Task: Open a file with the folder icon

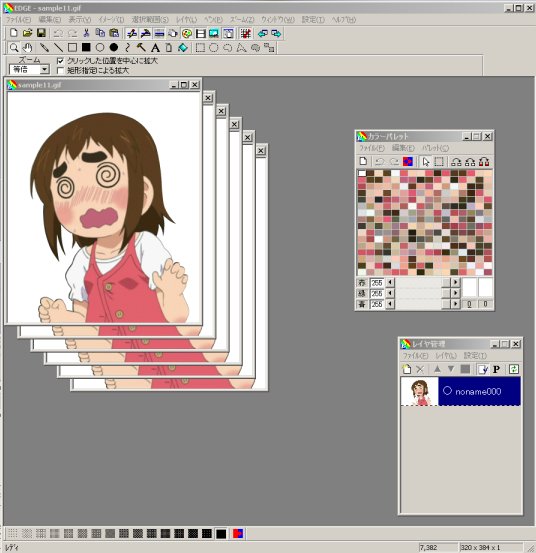Action: (x=27, y=33)
